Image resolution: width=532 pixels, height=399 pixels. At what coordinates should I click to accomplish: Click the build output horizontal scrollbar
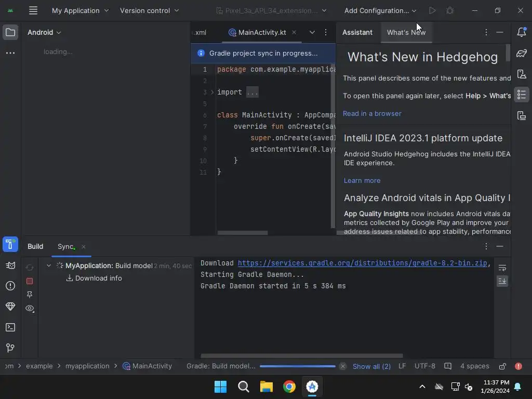tap(302, 356)
